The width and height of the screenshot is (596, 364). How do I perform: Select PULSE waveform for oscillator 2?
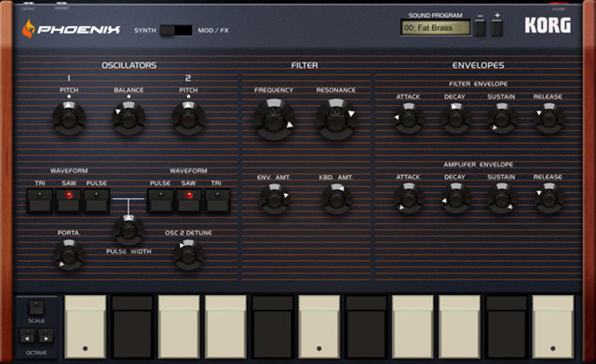pos(160,201)
